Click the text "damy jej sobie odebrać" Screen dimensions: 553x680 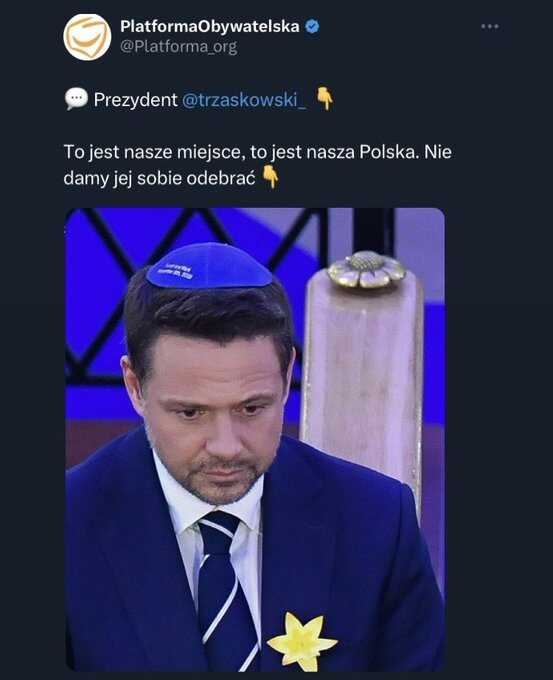pos(159,178)
